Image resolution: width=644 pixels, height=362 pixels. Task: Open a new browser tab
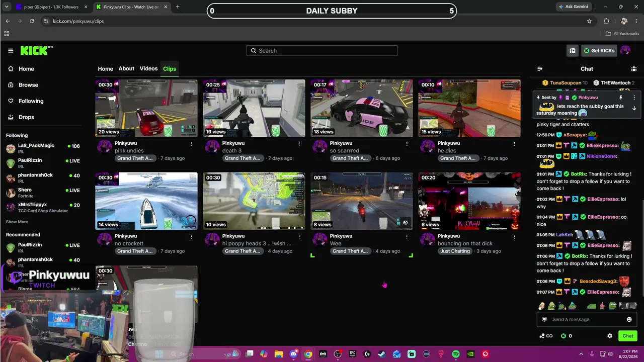click(178, 7)
